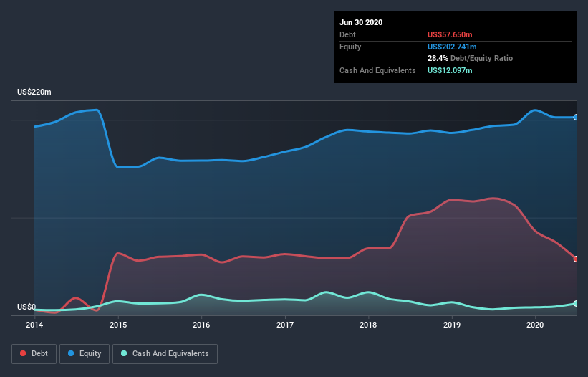Screen dimensions: 588x377
Task: Click the red Debt endpoint marker
Action: 576,259
